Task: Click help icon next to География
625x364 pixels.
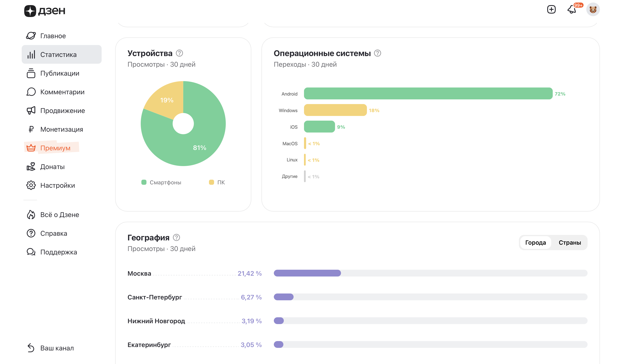Action: pos(176,237)
